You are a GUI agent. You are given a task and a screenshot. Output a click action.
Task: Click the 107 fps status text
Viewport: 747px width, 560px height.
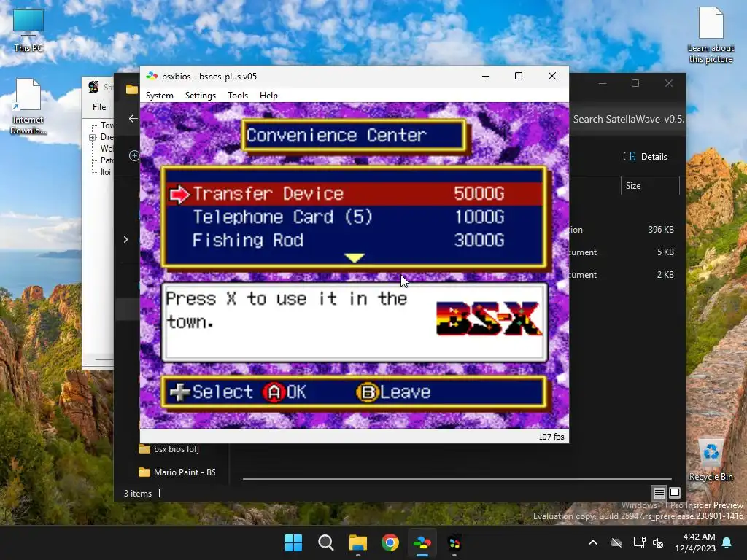[551, 437]
